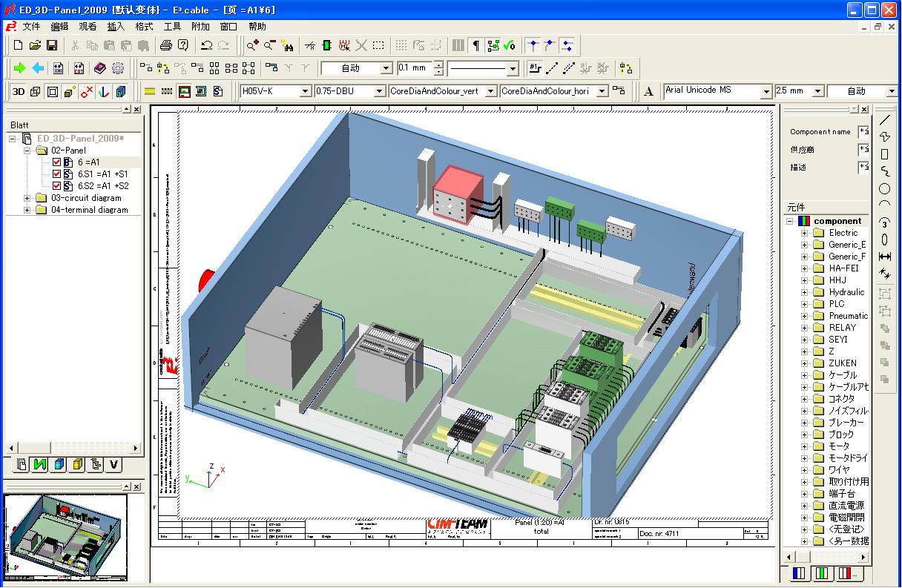Click the text tool 'A' icon
The width and height of the screenshot is (902, 588).
649,91
